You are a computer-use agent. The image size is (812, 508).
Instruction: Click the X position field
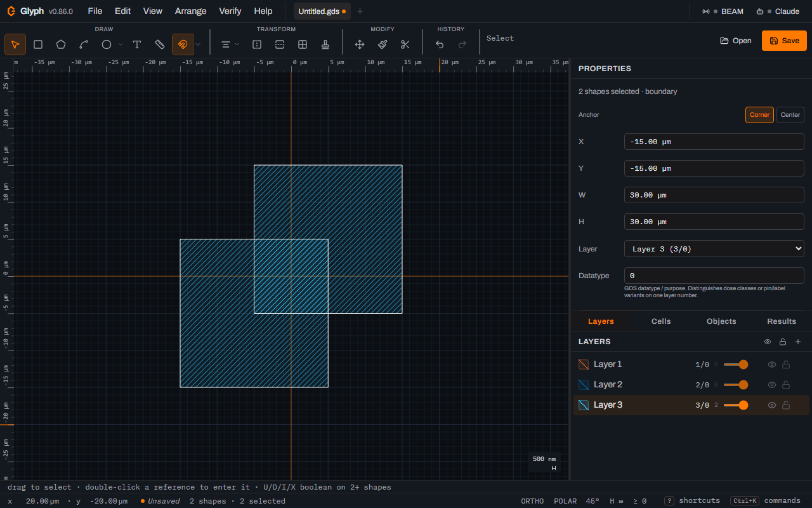(714, 142)
